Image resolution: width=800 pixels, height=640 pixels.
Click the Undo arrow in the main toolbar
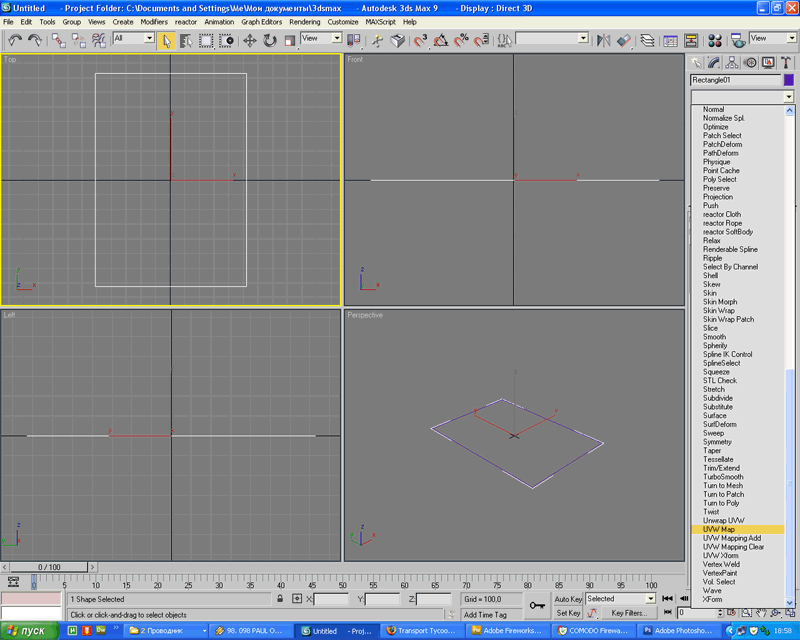pos(15,40)
